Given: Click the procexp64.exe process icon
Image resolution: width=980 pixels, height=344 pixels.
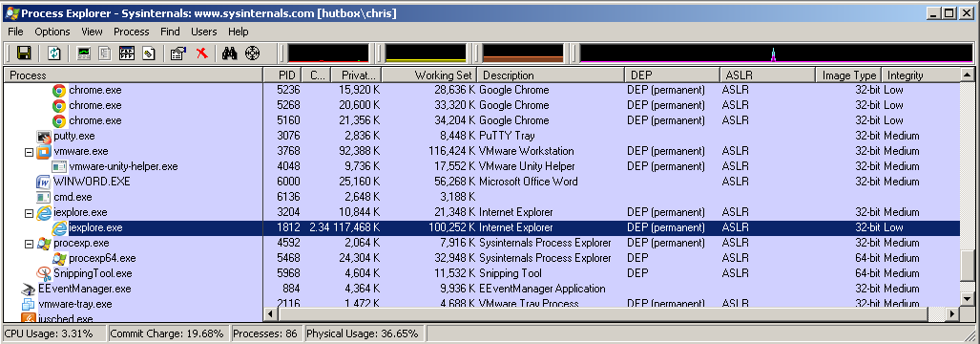Looking at the screenshot, I should point(59,258).
